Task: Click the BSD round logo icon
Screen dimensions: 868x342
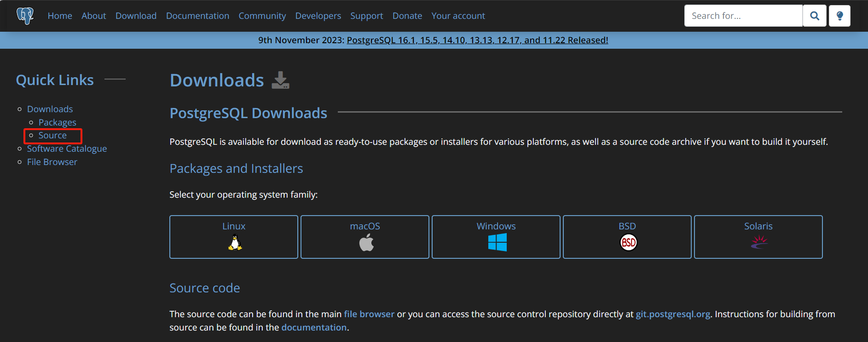Action: [x=629, y=242]
